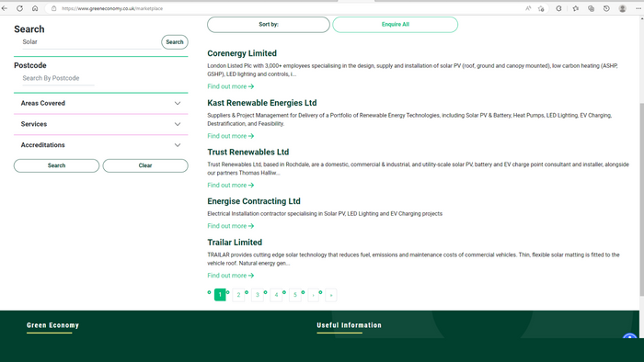Click the Green Economy footer heading
644x362 pixels.
[x=52, y=325]
